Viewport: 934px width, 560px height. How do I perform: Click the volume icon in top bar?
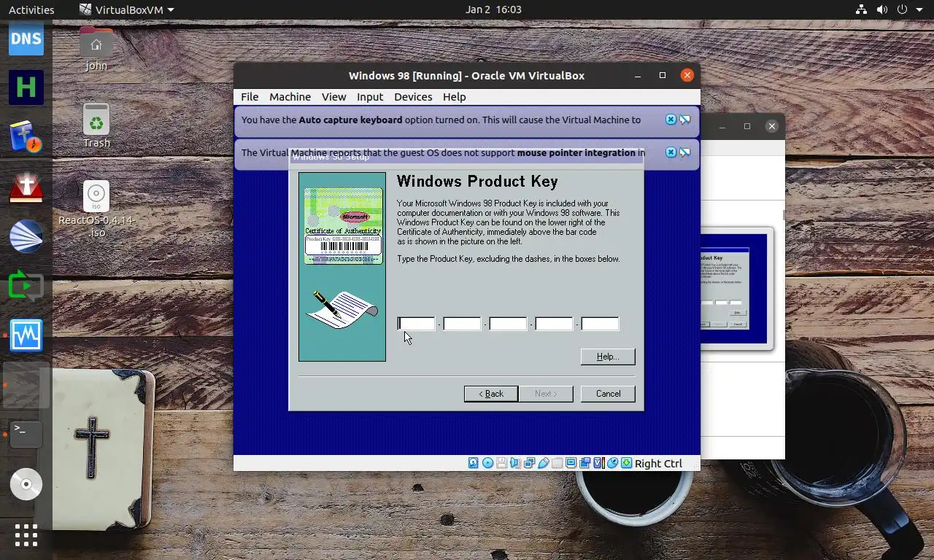882,9
